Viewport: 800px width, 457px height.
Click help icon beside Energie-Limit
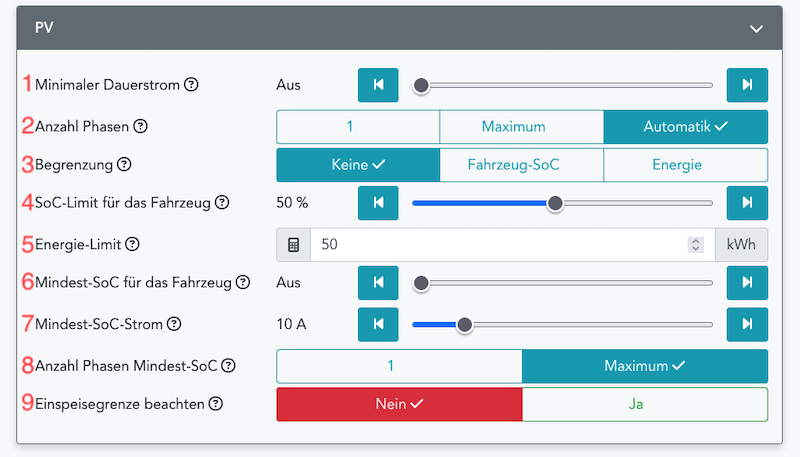click(133, 244)
